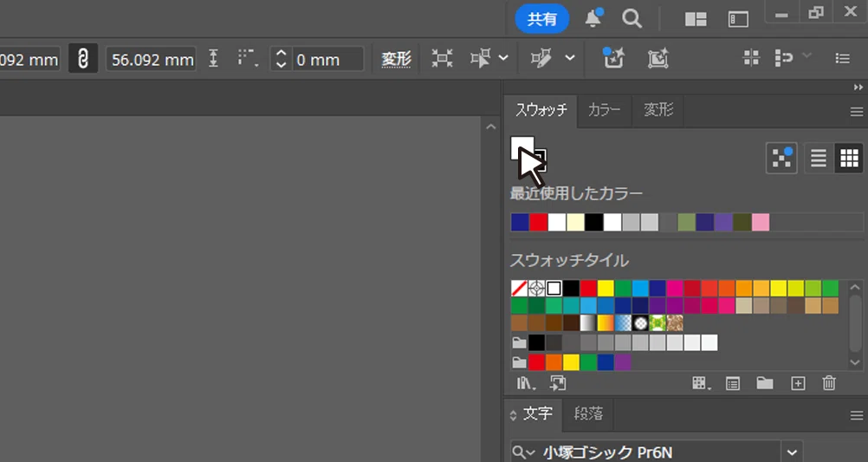The height and width of the screenshot is (462, 868).
Task: Click the generative shape fill icon
Action: [x=657, y=58]
